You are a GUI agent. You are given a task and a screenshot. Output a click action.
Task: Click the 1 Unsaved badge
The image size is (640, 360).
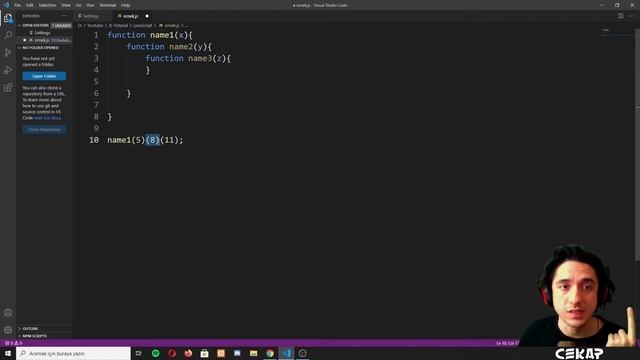point(61,25)
